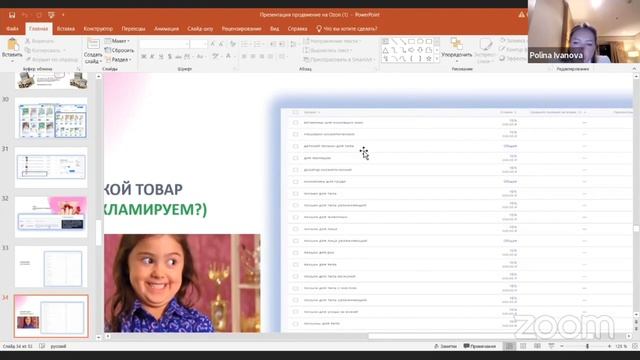Switch to the Справка ribbon tab
The height and width of the screenshot is (360, 640).
pyautogui.click(x=298, y=29)
